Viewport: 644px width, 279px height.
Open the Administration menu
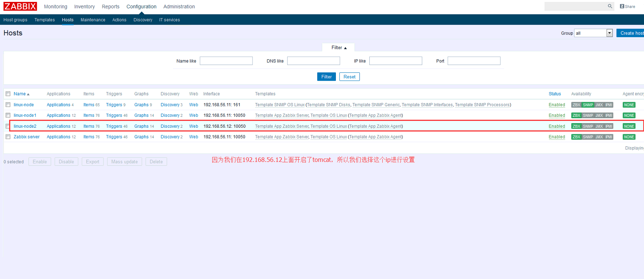pos(179,6)
